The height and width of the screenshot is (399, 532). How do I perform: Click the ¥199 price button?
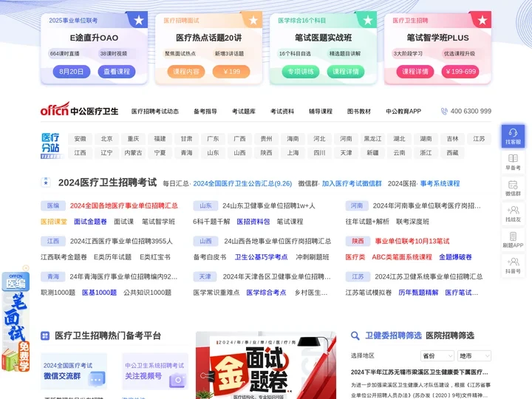tap(231, 72)
